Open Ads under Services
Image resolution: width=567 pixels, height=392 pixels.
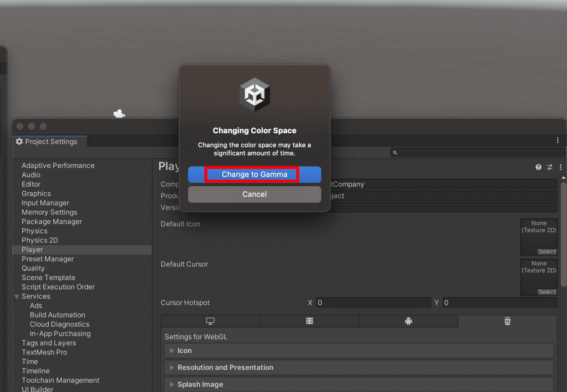36,306
